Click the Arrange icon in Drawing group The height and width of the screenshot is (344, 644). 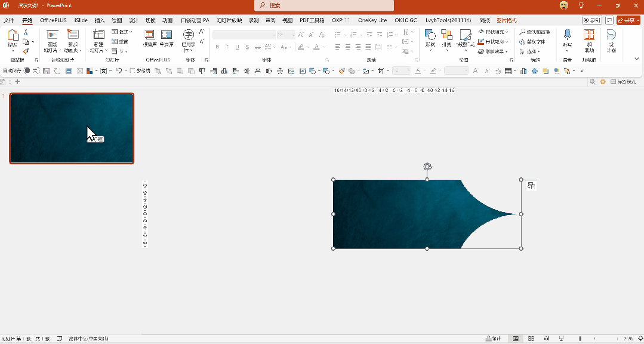coord(446,35)
